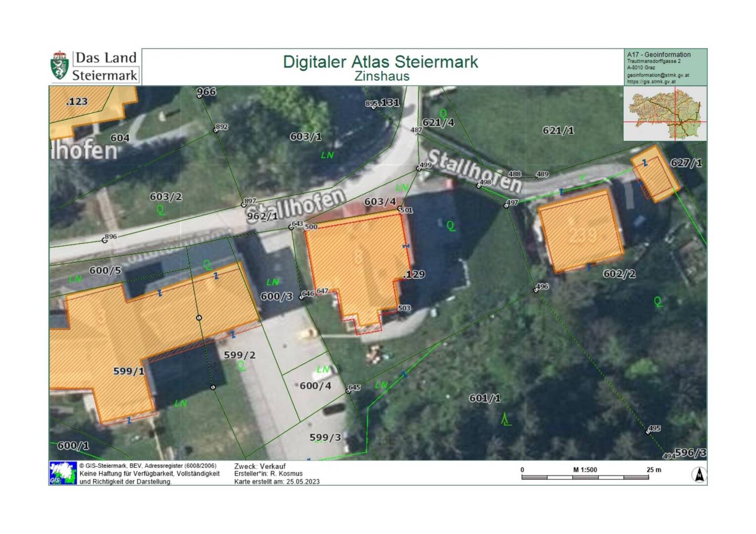Image resolution: width=756 pixels, height=534 pixels.
Task: Click the A17 - Geoinformation heading
Action: click(x=659, y=55)
